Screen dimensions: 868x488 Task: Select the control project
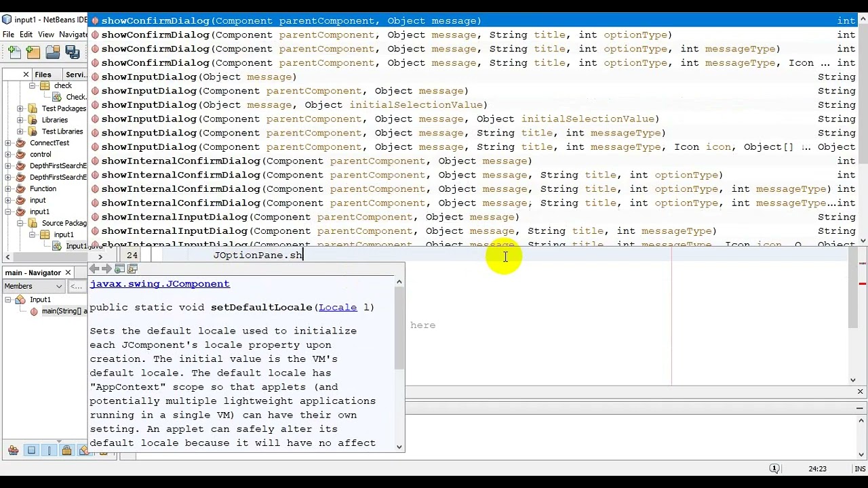40,155
